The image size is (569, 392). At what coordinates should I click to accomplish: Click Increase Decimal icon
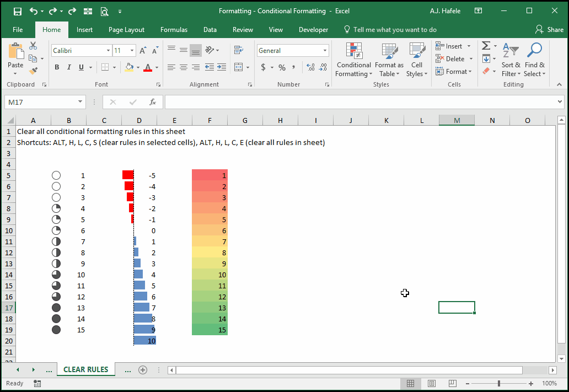pos(310,67)
